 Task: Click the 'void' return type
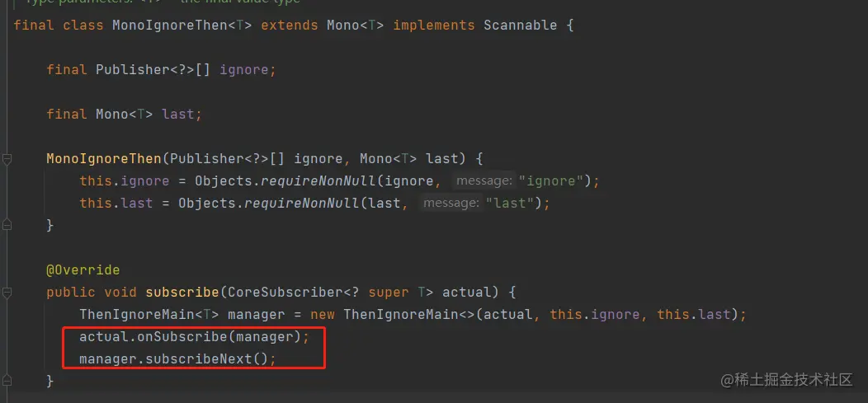point(120,292)
